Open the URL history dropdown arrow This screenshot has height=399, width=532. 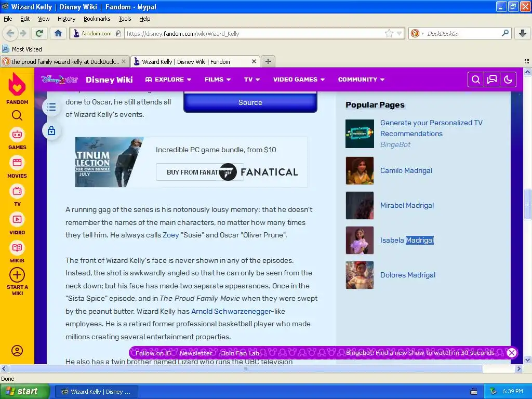point(400,33)
